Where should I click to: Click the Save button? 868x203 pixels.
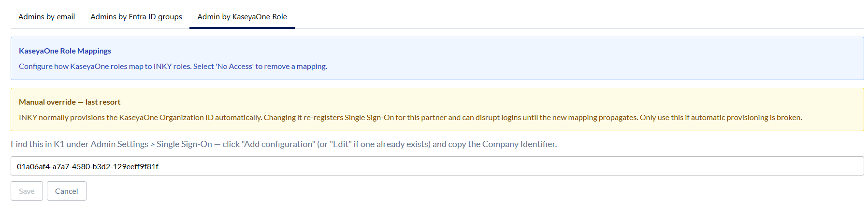27,191
